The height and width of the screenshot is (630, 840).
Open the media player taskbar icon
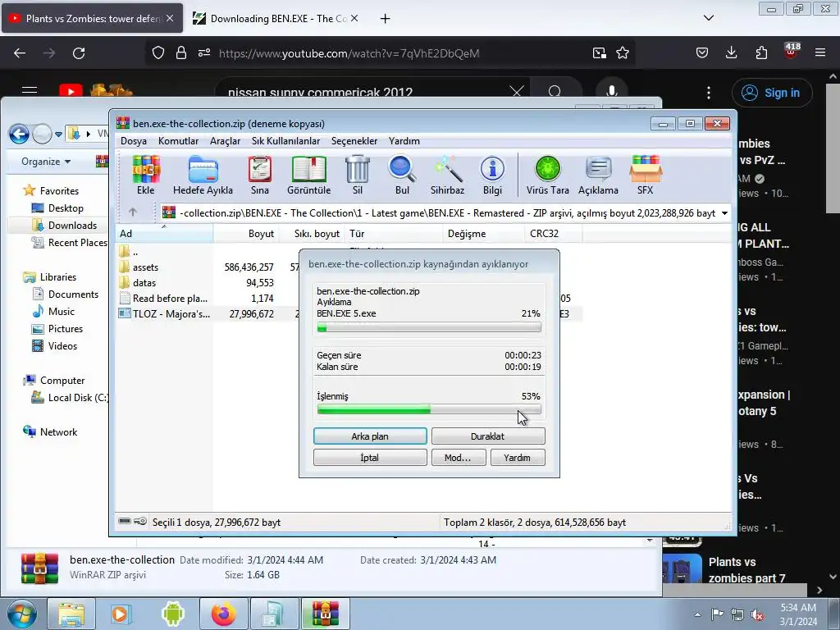coord(120,614)
